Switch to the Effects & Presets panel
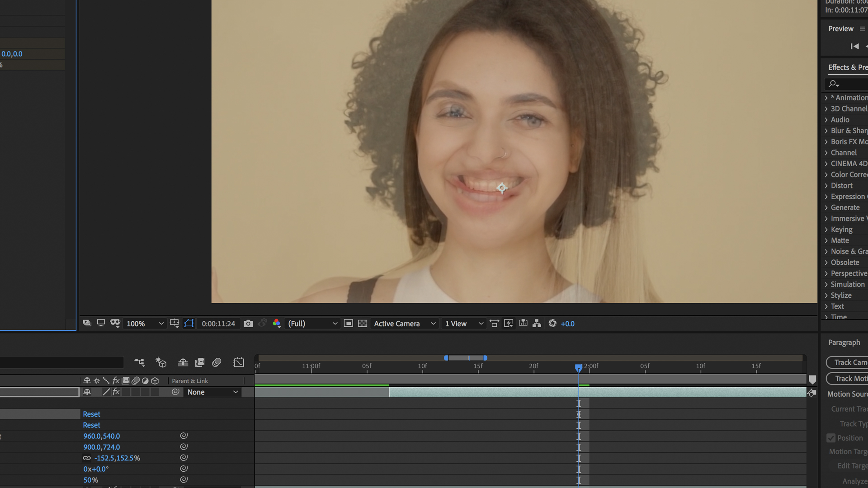This screenshot has height=488, width=868. point(848,67)
